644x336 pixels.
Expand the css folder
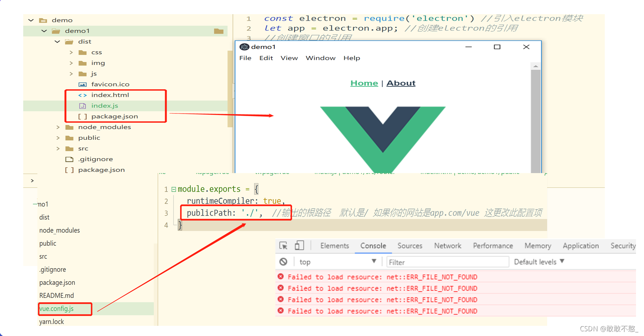coord(71,53)
